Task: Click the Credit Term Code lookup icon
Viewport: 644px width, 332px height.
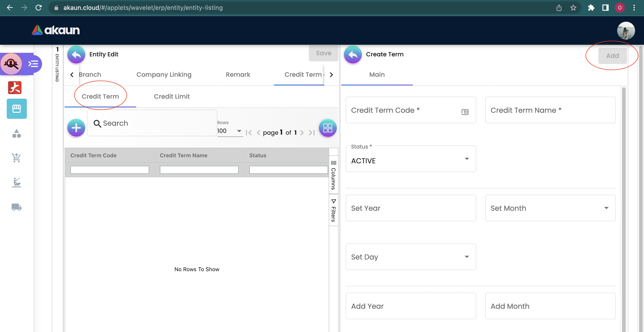Action: tap(465, 112)
